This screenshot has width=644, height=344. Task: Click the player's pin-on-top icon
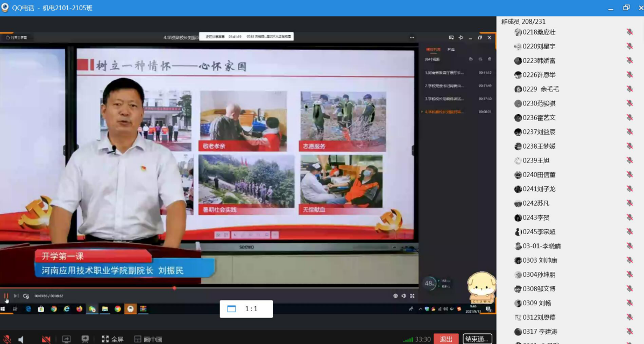(x=461, y=38)
